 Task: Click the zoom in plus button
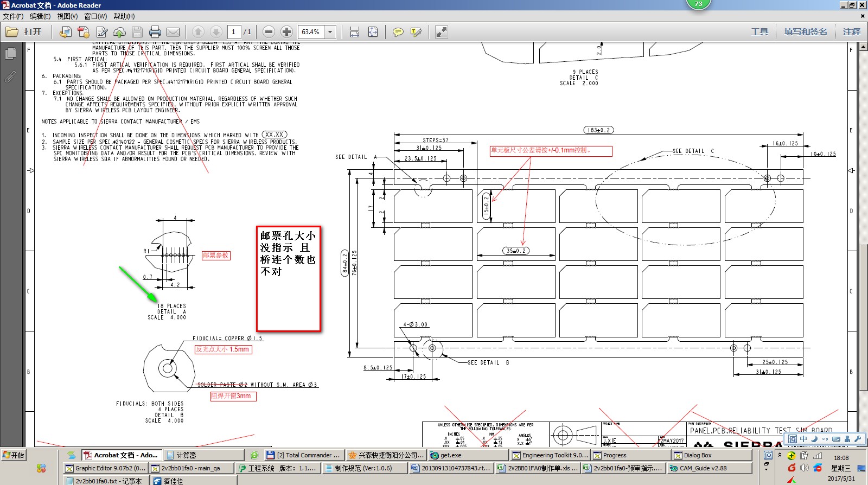coord(286,32)
